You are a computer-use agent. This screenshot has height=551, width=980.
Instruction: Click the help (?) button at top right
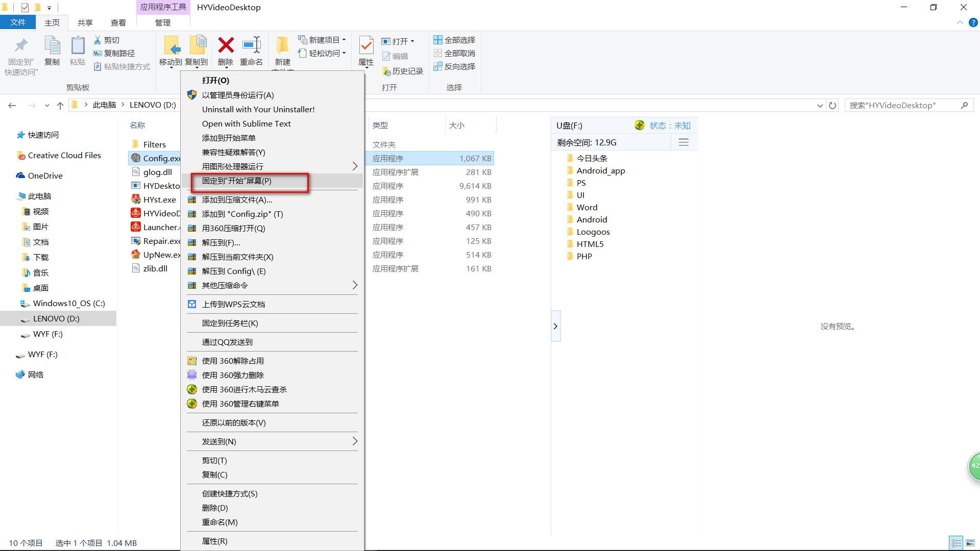click(x=973, y=22)
